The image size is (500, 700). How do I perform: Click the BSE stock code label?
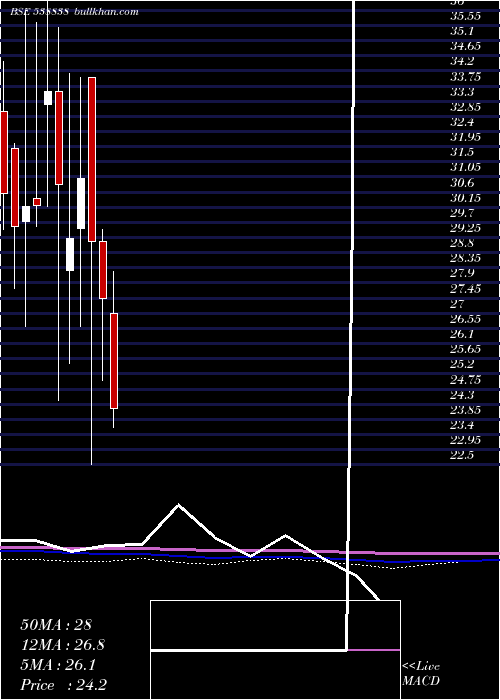40,12
